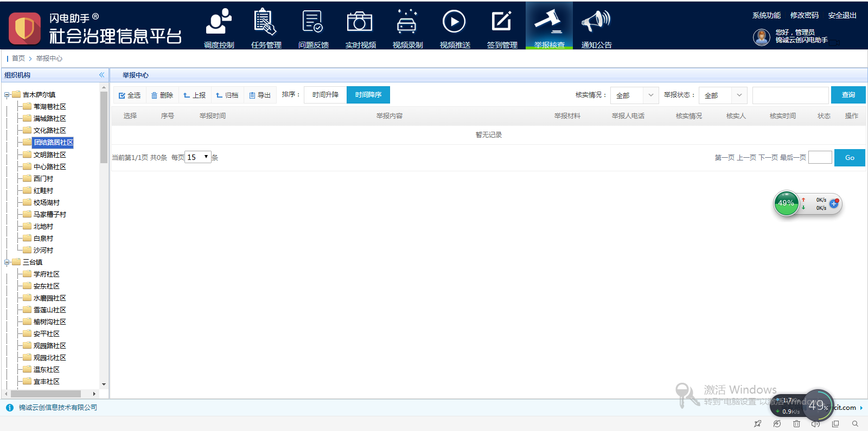This screenshot has height=431, width=868.
Task: Collapse the 吉木萨尔镇 tree node
Action: click(7, 95)
